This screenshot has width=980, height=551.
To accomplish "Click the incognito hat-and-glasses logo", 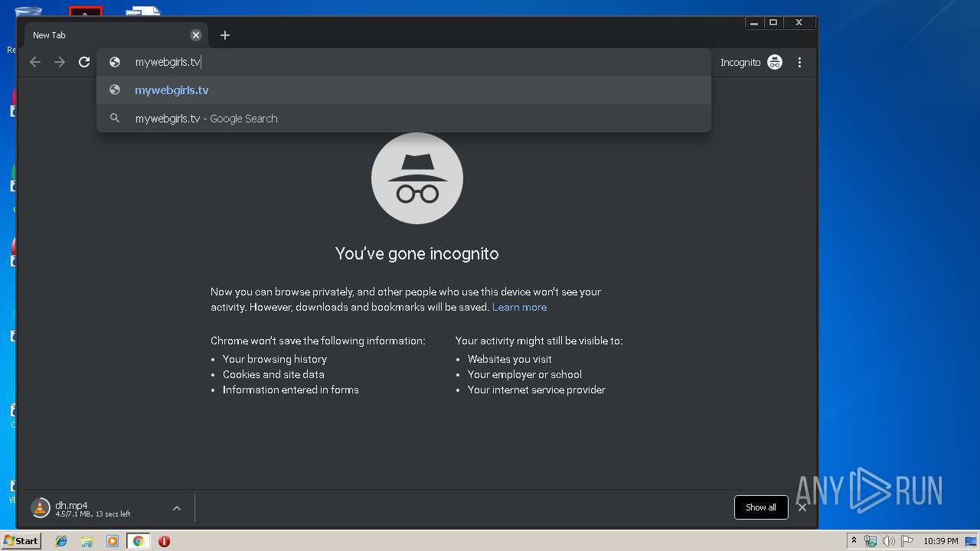I will pyautogui.click(x=417, y=178).
